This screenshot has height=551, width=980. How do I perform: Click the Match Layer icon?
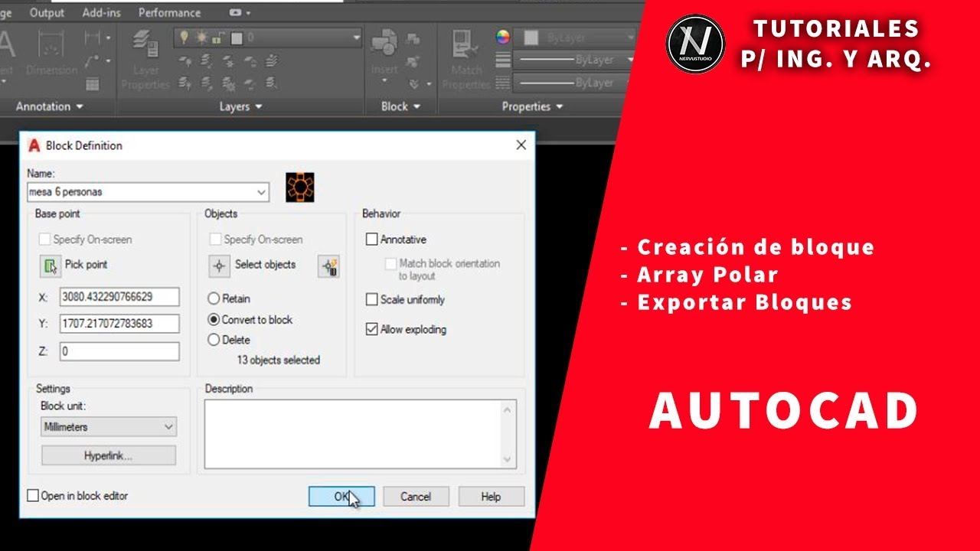point(272,82)
